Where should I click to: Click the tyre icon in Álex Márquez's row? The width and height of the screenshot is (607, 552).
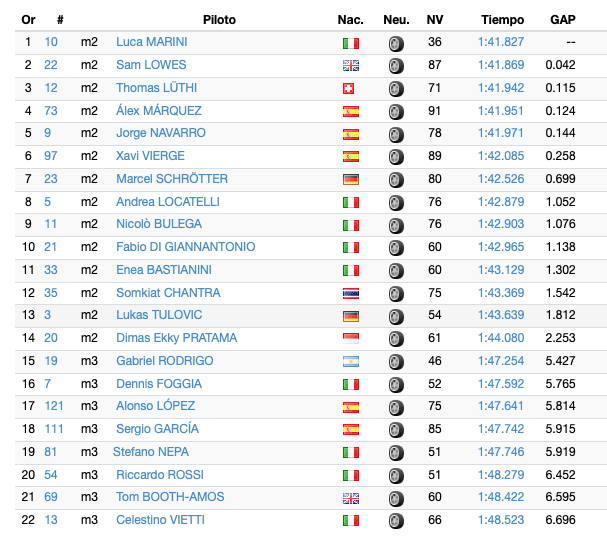tap(396, 112)
